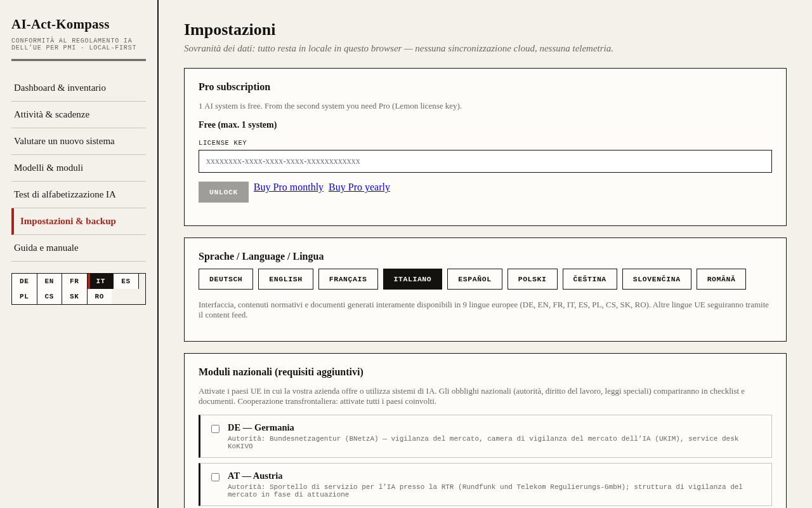This screenshot has height=508, width=812.
Task: Choose Čeština language button
Action: [590, 279]
